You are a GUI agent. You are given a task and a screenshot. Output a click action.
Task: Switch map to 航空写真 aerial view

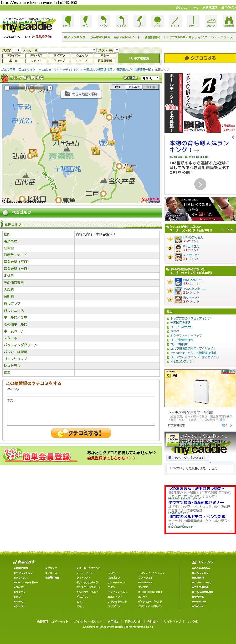point(134,87)
